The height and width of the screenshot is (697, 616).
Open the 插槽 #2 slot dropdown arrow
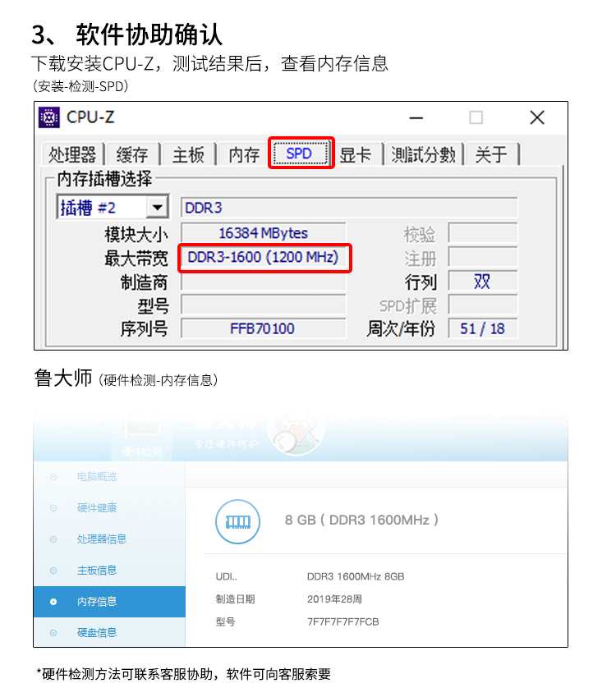point(157,207)
